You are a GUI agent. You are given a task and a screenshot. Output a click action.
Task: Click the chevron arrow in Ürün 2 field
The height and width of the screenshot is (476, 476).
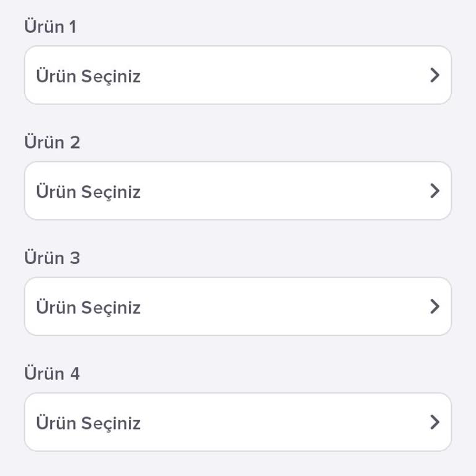(x=434, y=191)
